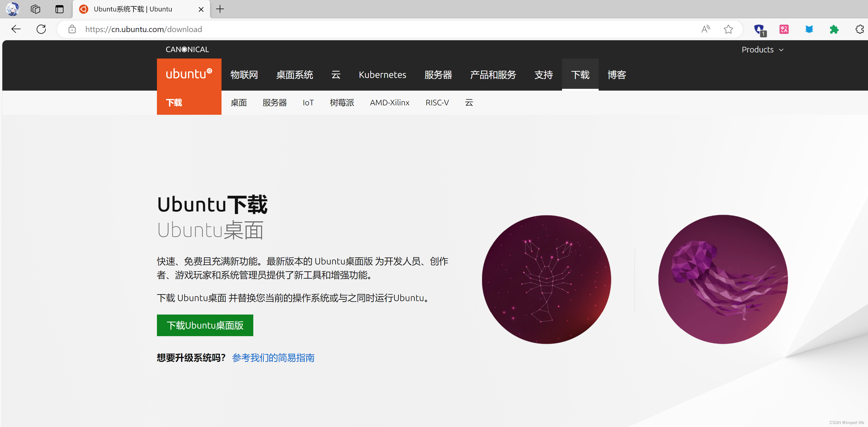Switch to the 树莓派 download subtab

(x=342, y=103)
